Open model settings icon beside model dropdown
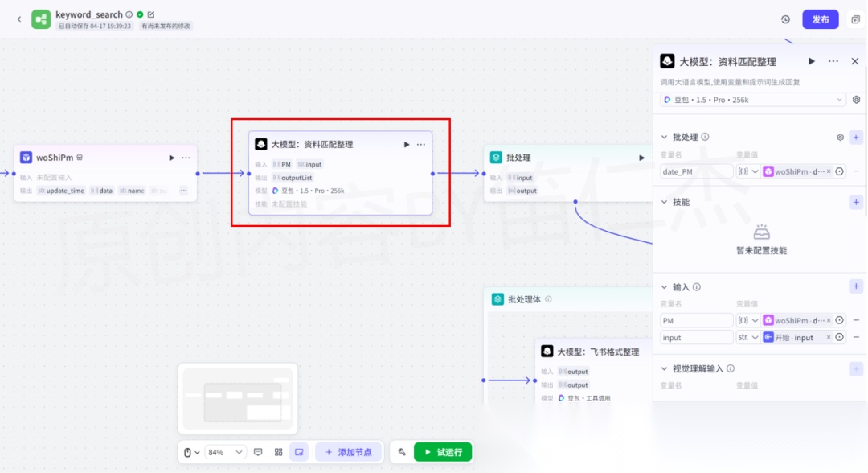This screenshot has height=473, width=868. [856, 100]
